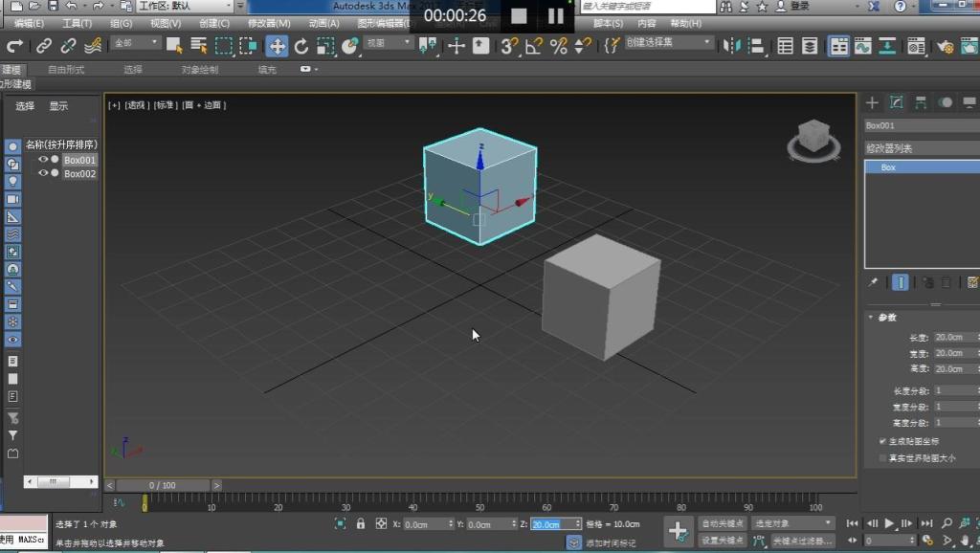The width and height of the screenshot is (980, 553).
Task: Click the pin stack icon under modifier list
Action: (x=873, y=282)
